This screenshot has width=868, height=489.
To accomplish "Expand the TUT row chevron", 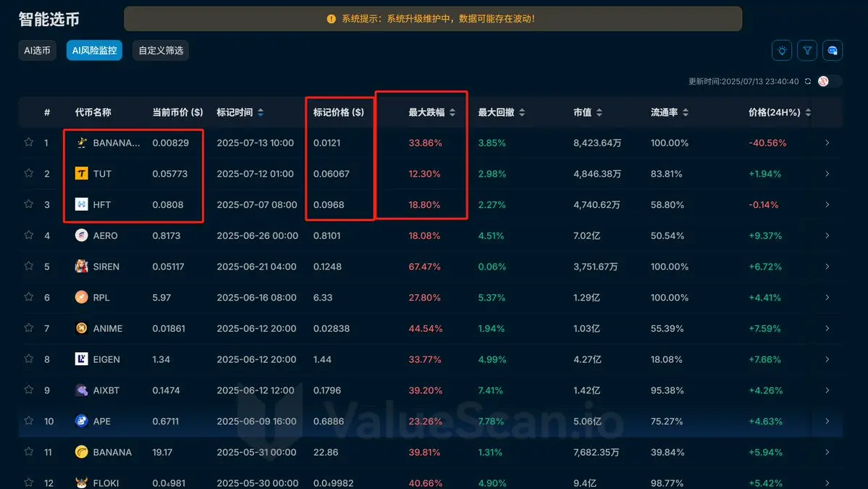I will (827, 174).
